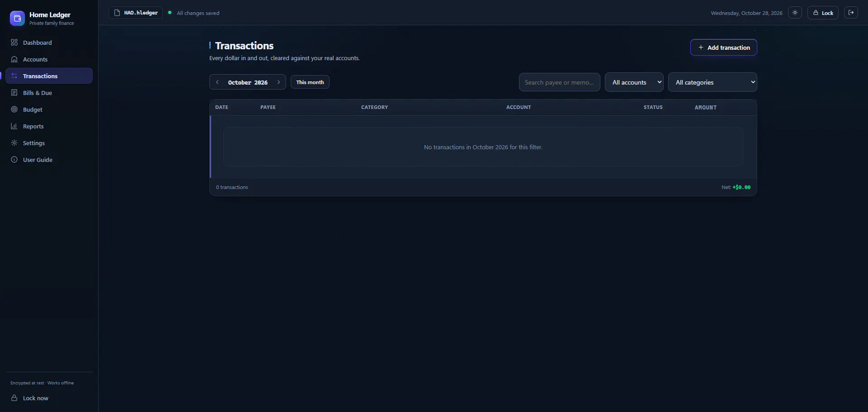Viewport: 868px width, 412px height.
Task: Open the Dashboard page
Action: click(49, 43)
